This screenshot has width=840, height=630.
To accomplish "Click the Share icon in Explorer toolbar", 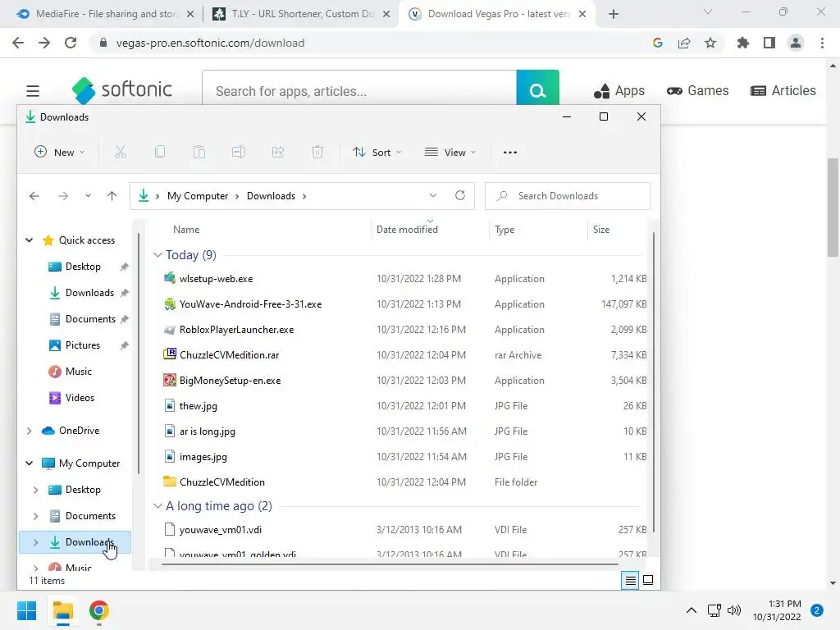I will 278,152.
